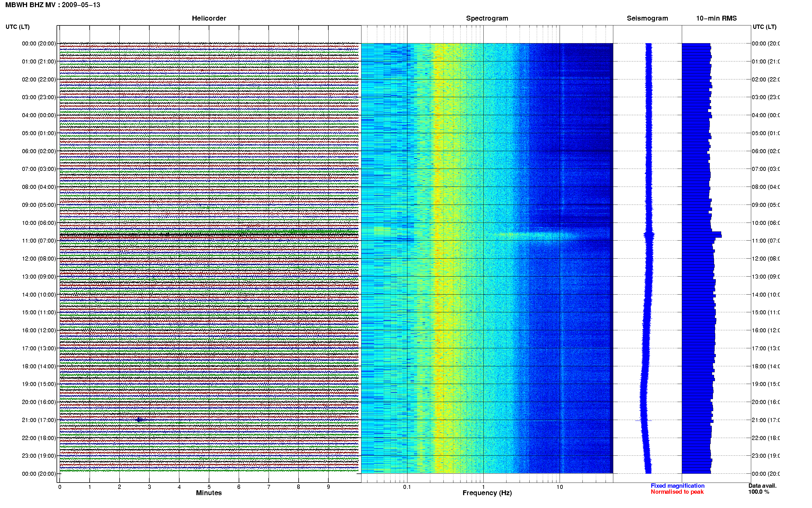The height and width of the screenshot is (508, 812).
Task: Click the 'Helicorder' panel heading
Action: pos(209,18)
